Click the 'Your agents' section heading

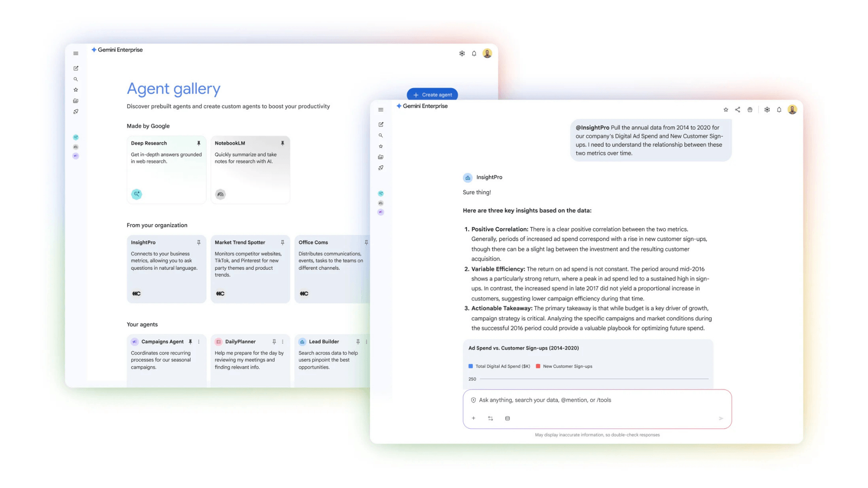[142, 325]
